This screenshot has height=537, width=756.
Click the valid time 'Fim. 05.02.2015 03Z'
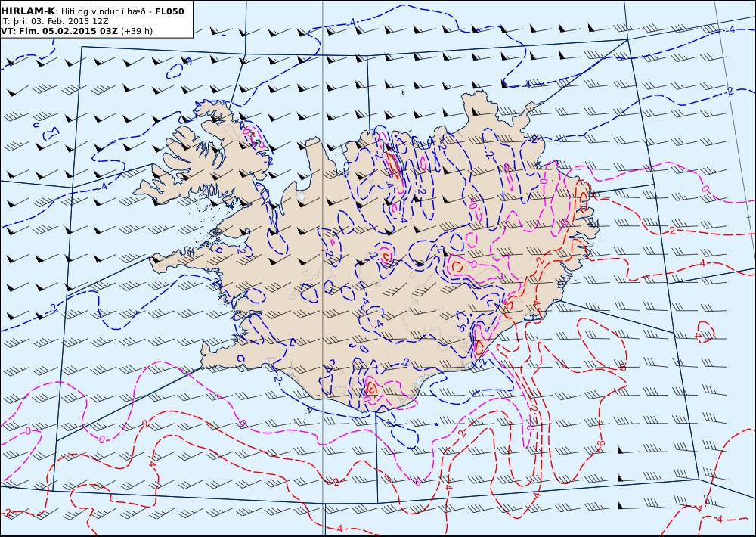pyautogui.click(x=68, y=31)
